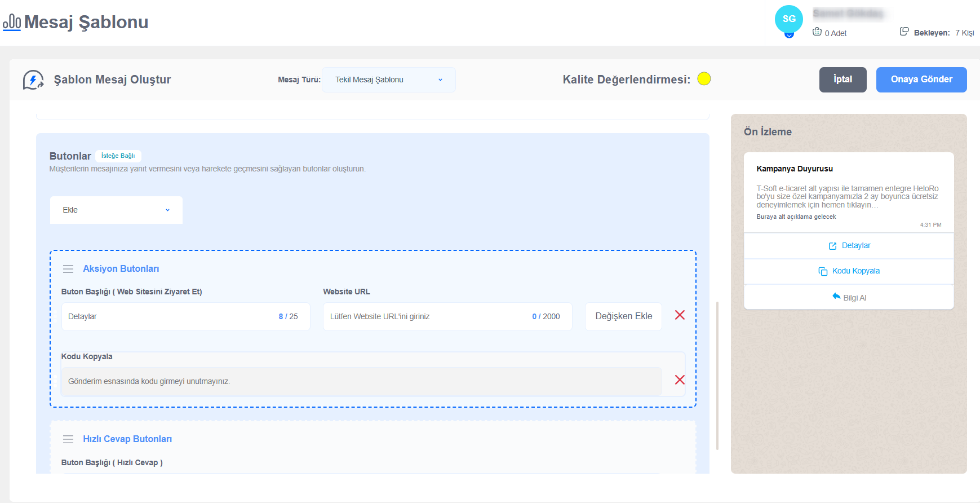
Task: Click Bilgi Al reply in preview
Action: [x=849, y=297]
